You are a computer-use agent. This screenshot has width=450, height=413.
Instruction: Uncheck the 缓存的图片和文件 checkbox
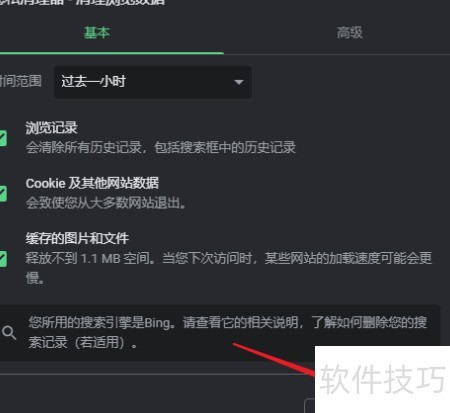point(3,259)
